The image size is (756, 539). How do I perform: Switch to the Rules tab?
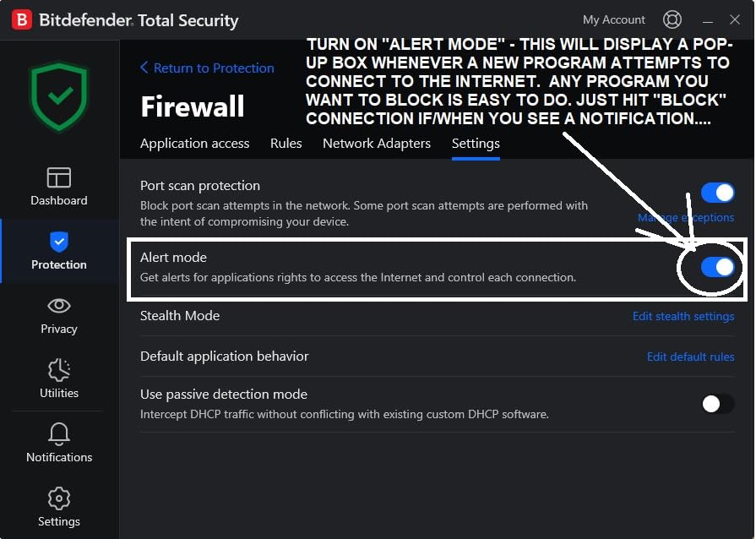(286, 144)
